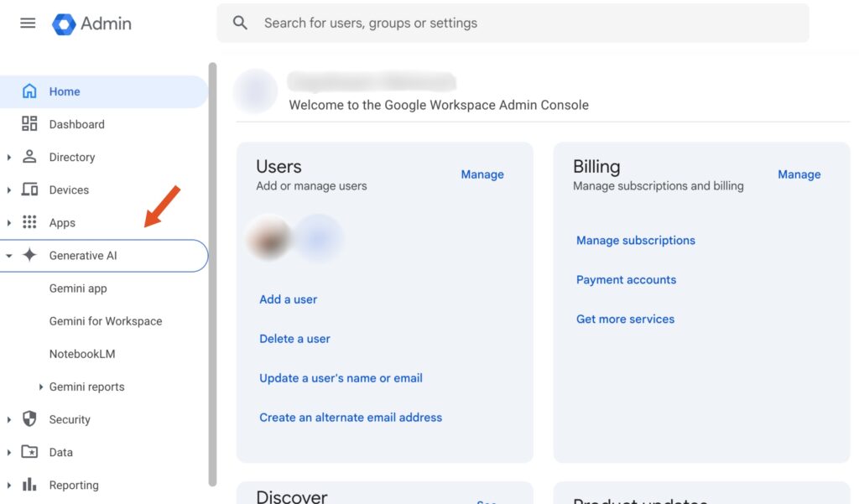This screenshot has height=504, width=859.
Task: Click Update a user's name or email
Action: (341, 378)
